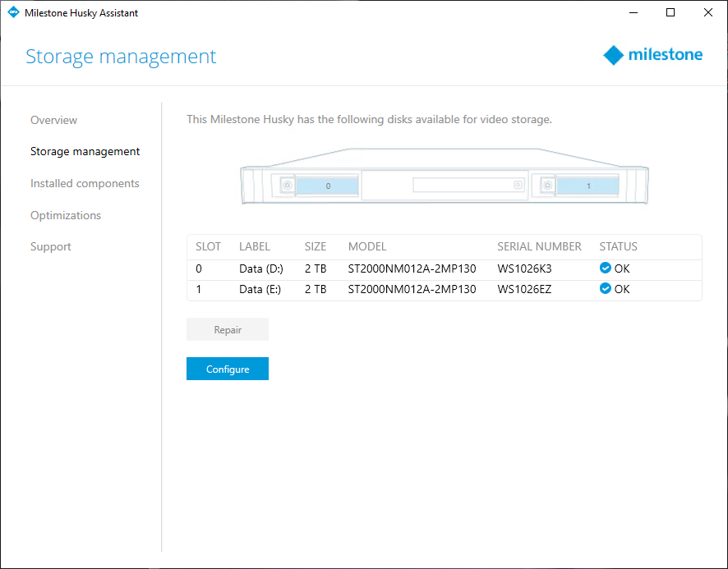Open the Overview section
Viewport: 728px width, 569px height.
coord(54,120)
